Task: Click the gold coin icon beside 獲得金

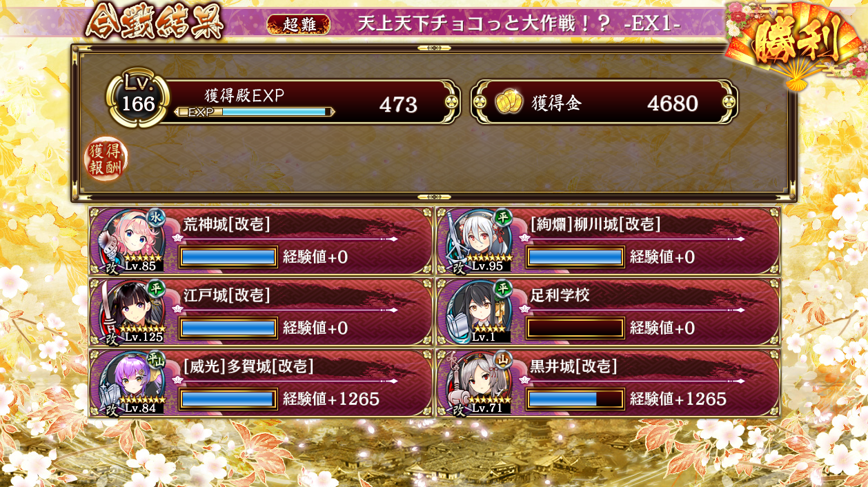Action: pyautogui.click(x=509, y=103)
